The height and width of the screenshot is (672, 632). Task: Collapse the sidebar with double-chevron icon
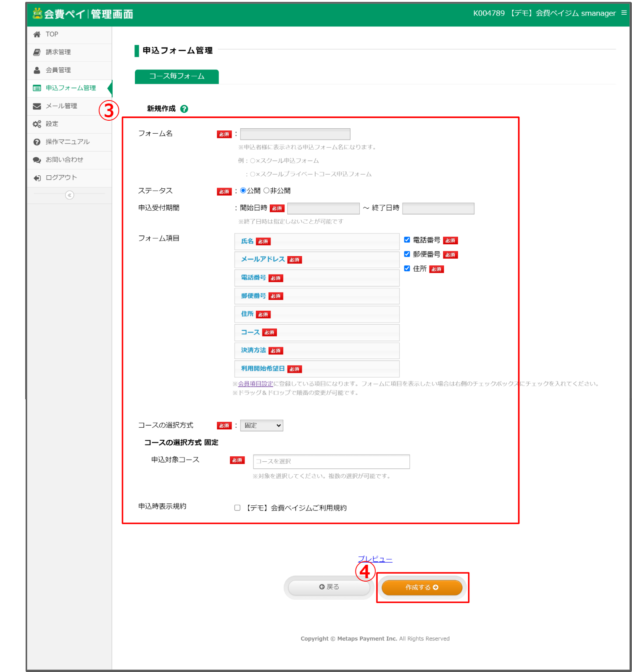(x=70, y=195)
